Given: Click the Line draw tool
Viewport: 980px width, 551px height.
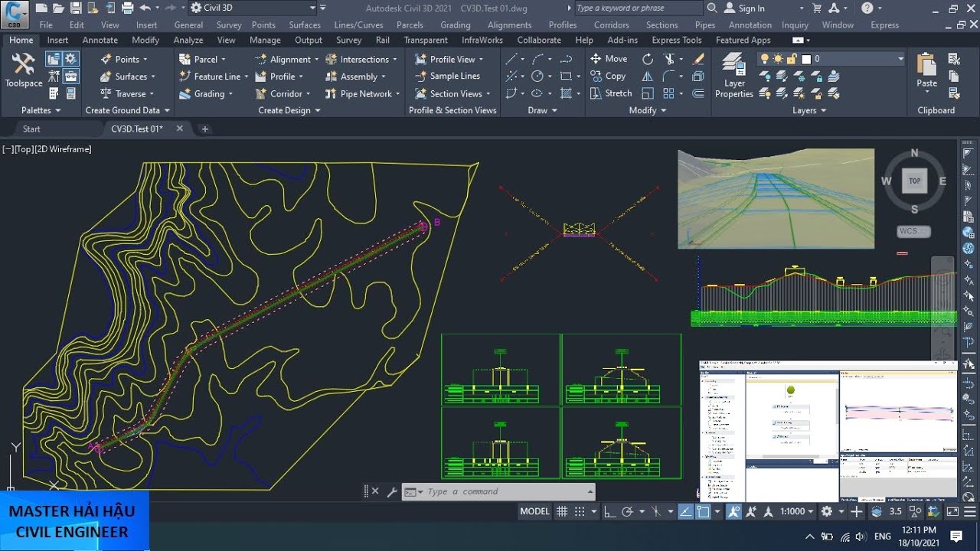Looking at the screenshot, I should [511, 59].
